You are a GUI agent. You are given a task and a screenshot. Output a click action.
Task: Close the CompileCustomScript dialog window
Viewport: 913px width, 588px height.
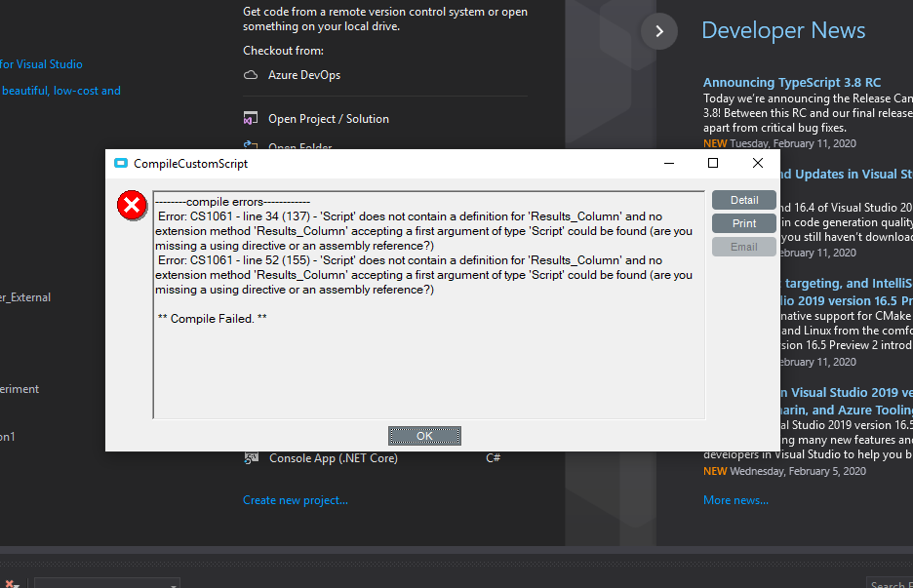[x=758, y=163]
